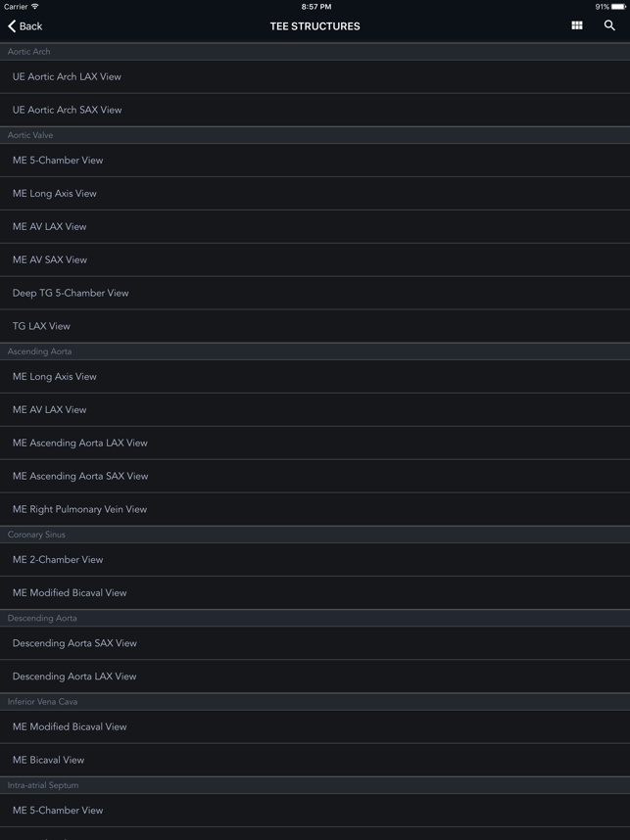Select ME Ascending Aorta LAX View

tap(80, 443)
